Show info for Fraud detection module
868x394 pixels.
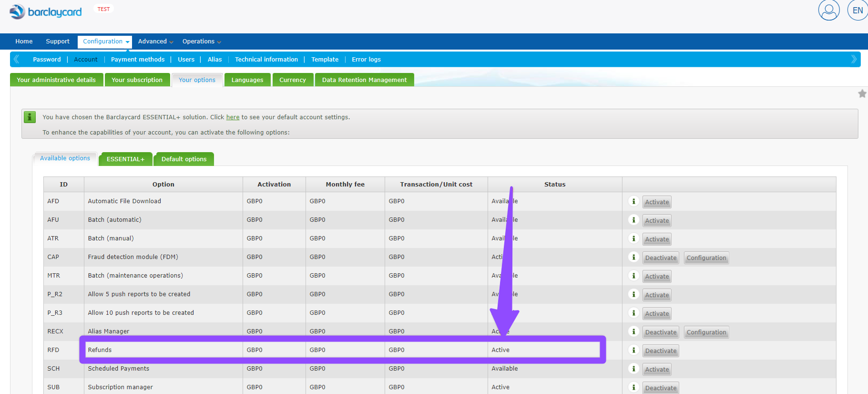click(x=633, y=257)
